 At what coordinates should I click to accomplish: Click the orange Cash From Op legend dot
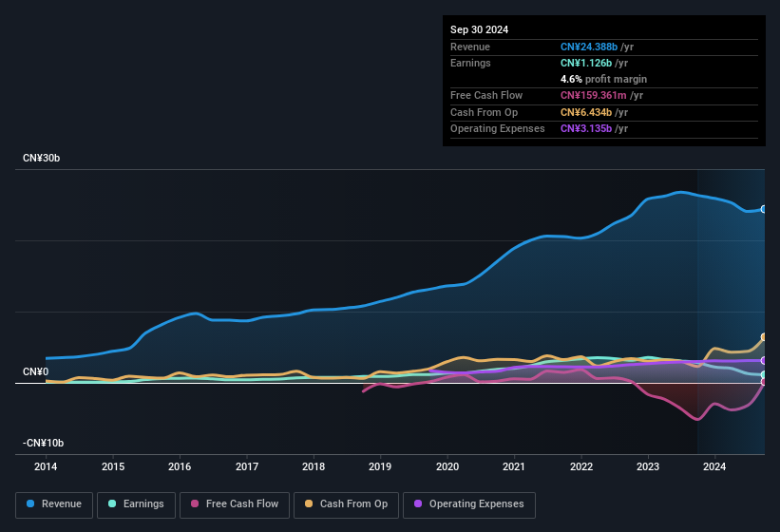[310, 503]
